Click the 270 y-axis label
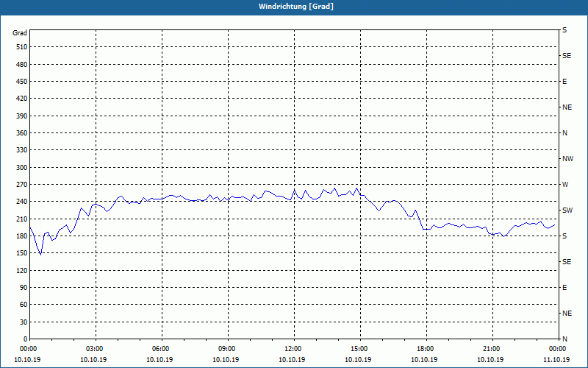Screen dimensions: 588x368 [22, 185]
